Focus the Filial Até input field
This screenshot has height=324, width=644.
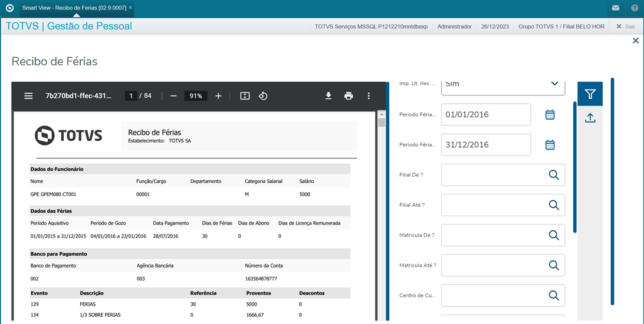coord(502,205)
